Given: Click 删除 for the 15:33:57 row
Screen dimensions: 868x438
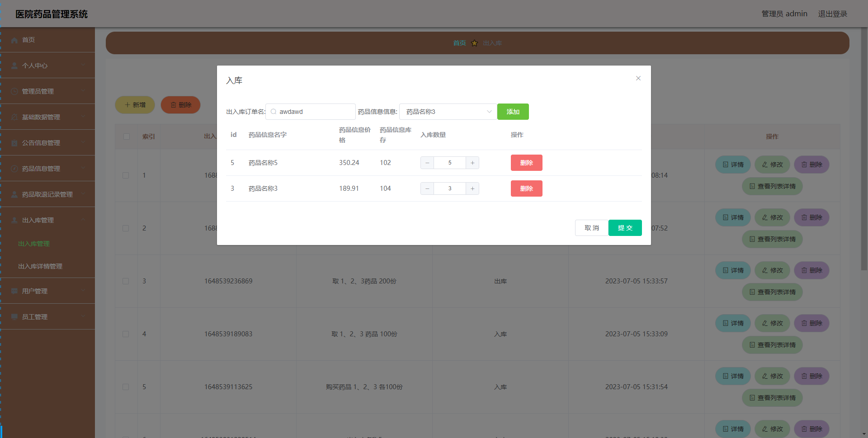Looking at the screenshot, I should pyautogui.click(x=811, y=270).
